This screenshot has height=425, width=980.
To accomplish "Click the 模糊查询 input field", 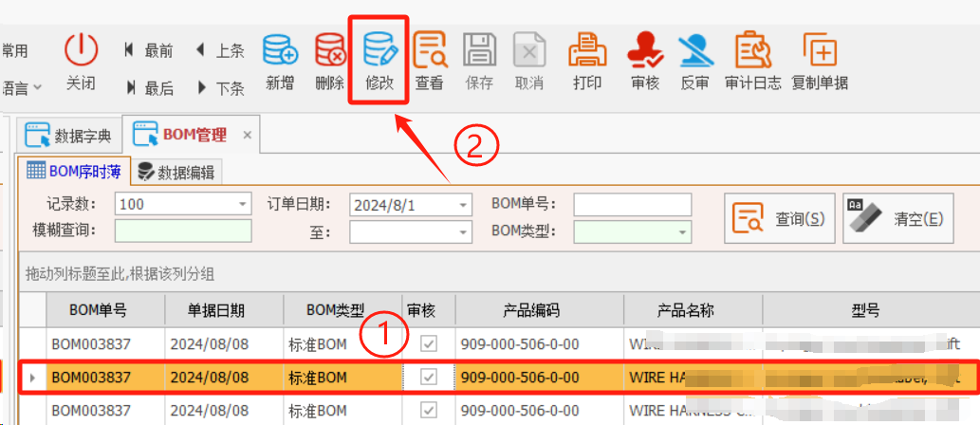I will pyautogui.click(x=183, y=231).
